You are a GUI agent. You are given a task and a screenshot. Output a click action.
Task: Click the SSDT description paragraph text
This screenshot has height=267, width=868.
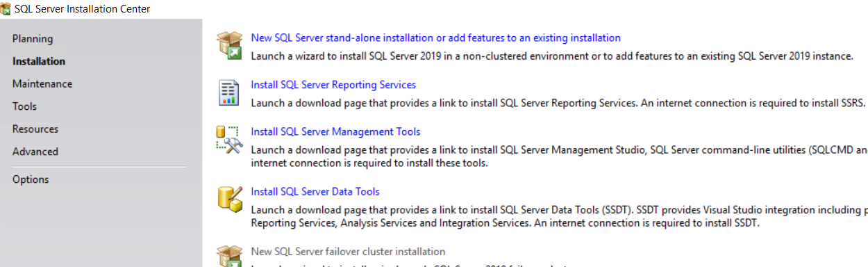559,216
